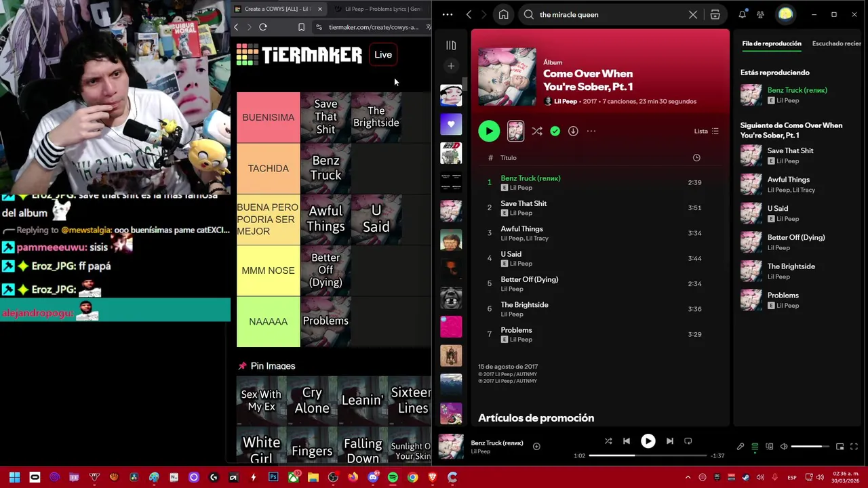The image size is (868, 488).
Task: Open more options for album
Action: point(591,131)
